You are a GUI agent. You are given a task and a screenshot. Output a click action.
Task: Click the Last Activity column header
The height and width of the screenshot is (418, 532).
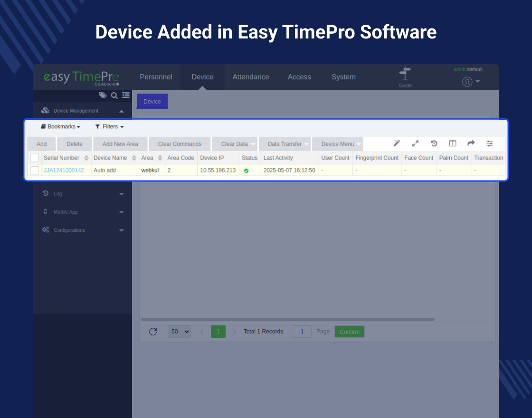click(278, 158)
